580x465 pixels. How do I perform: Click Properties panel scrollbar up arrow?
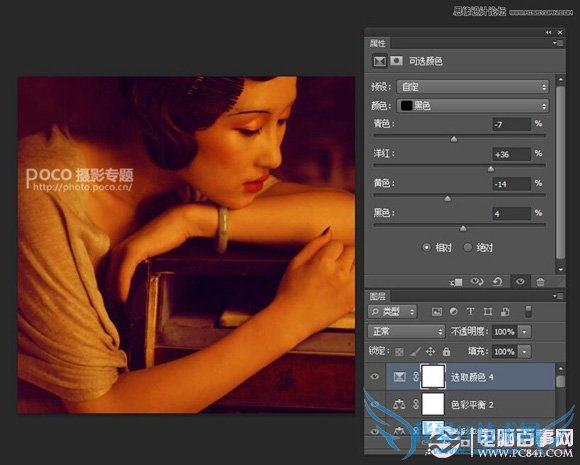(560, 80)
